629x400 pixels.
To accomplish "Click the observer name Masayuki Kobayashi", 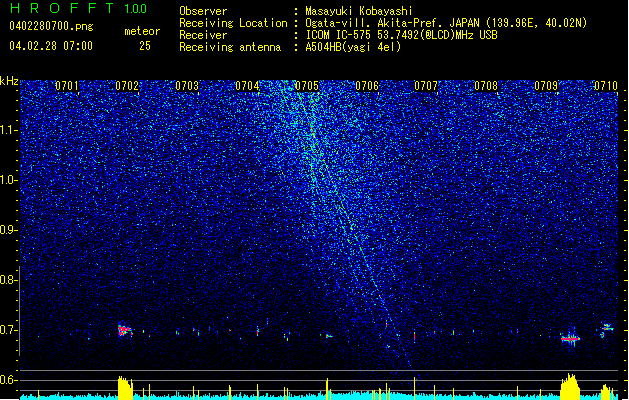I will 359,11.
